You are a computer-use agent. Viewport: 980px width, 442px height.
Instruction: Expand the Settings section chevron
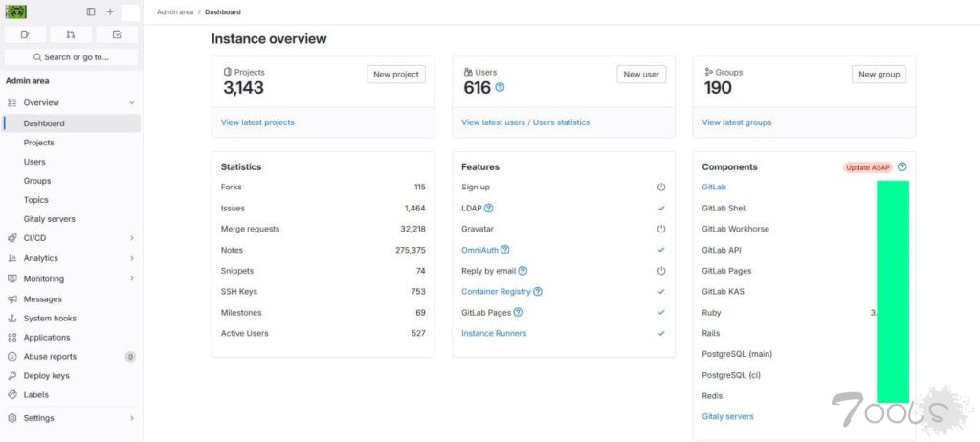click(131, 418)
